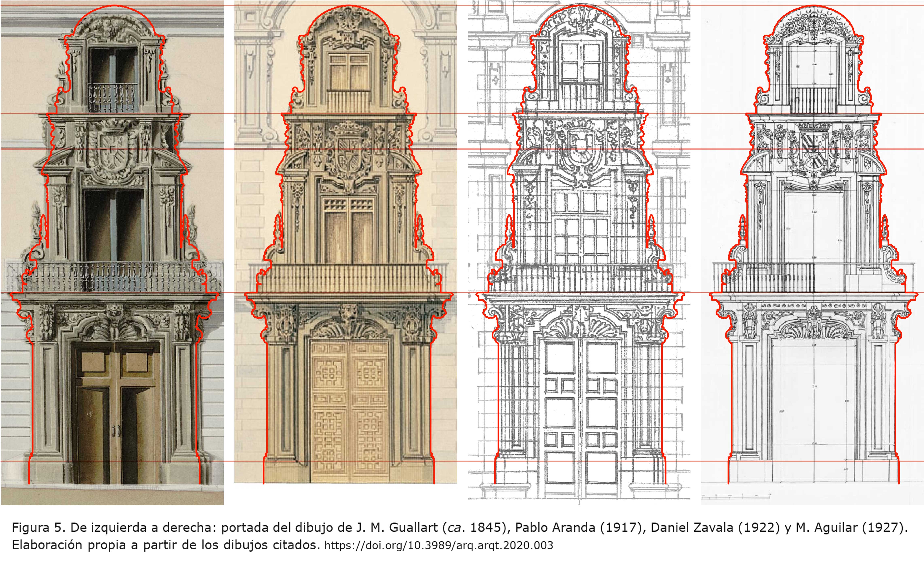Select the sepia portal drawing with lattice-carved door

click(x=346, y=242)
